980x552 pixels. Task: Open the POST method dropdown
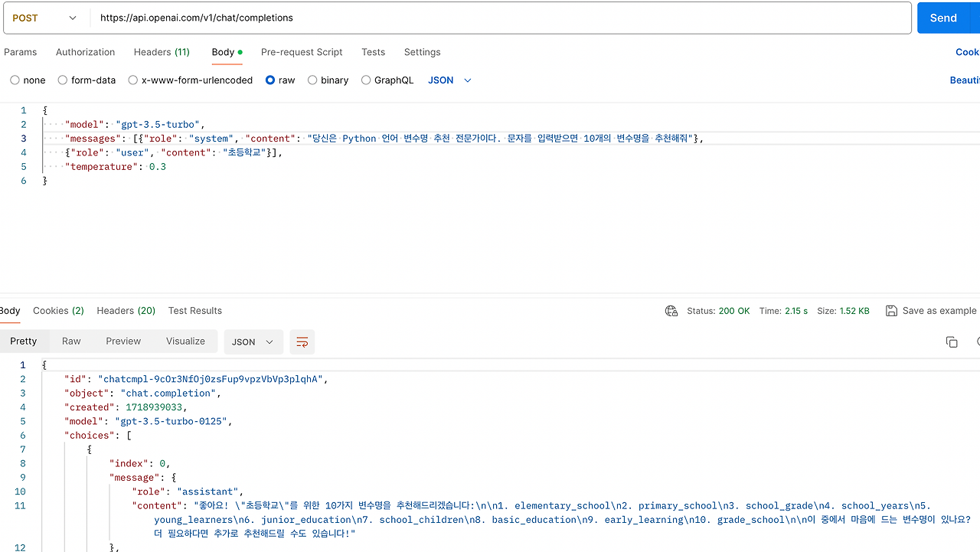[44, 18]
